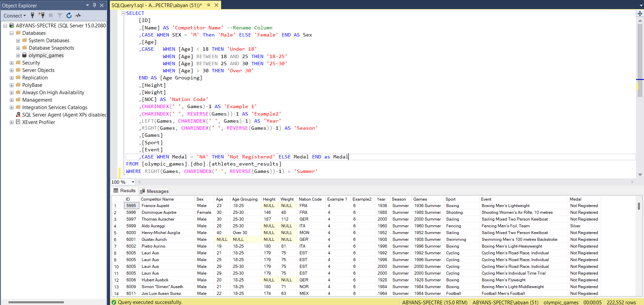Disconnect the server using the X-plug icon
644x305 pixels.
pyautogui.click(x=42, y=16)
